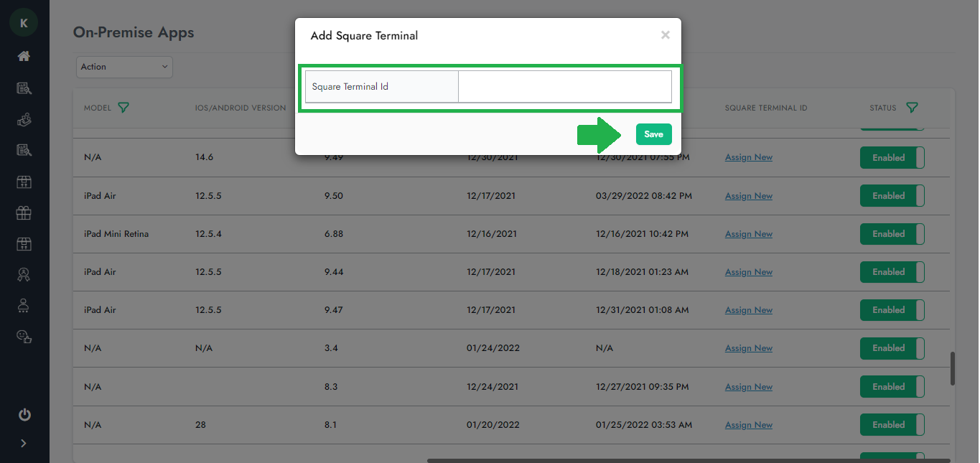Click the smiley thumbs-up feedback icon
Viewport: 980px width, 463px height.
point(24,336)
